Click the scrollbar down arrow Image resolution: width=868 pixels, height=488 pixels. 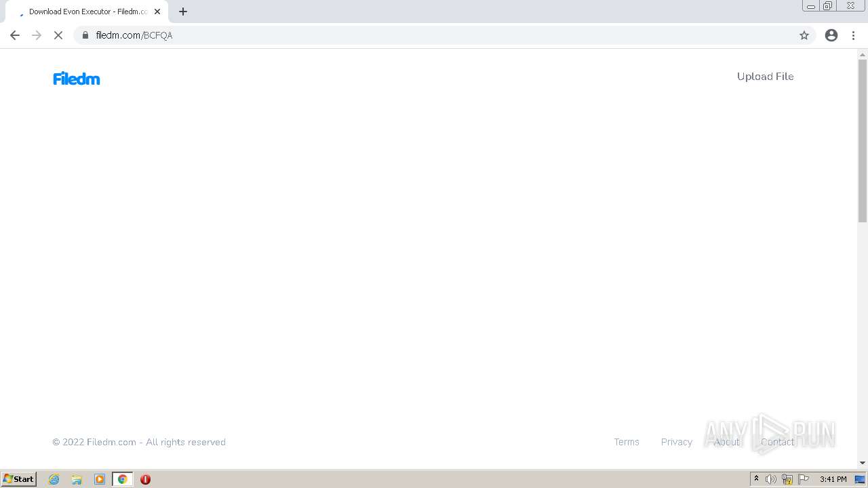[863, 463]
